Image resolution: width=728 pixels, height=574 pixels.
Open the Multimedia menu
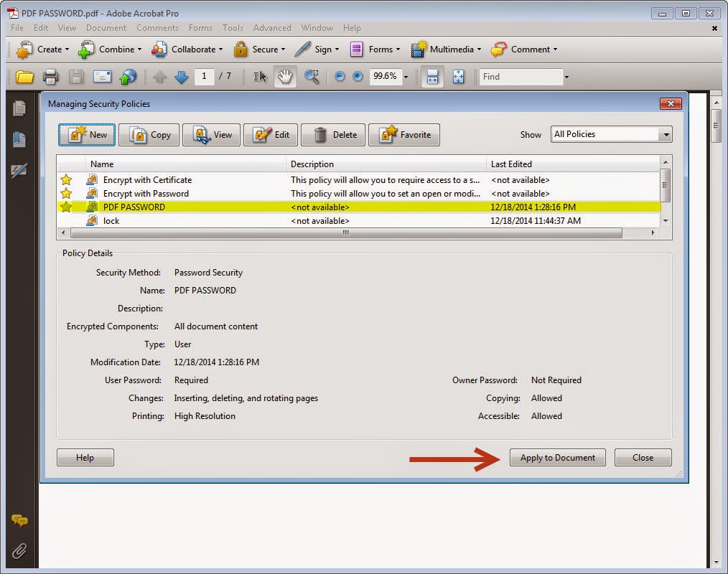tap(446, 50)
